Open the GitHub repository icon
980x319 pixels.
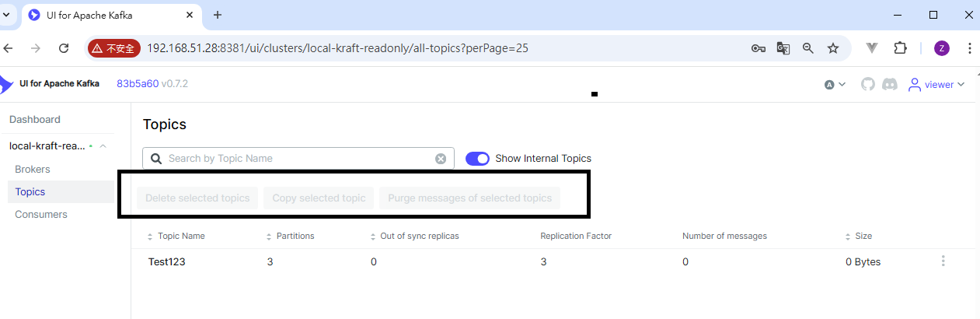[868, 84]
